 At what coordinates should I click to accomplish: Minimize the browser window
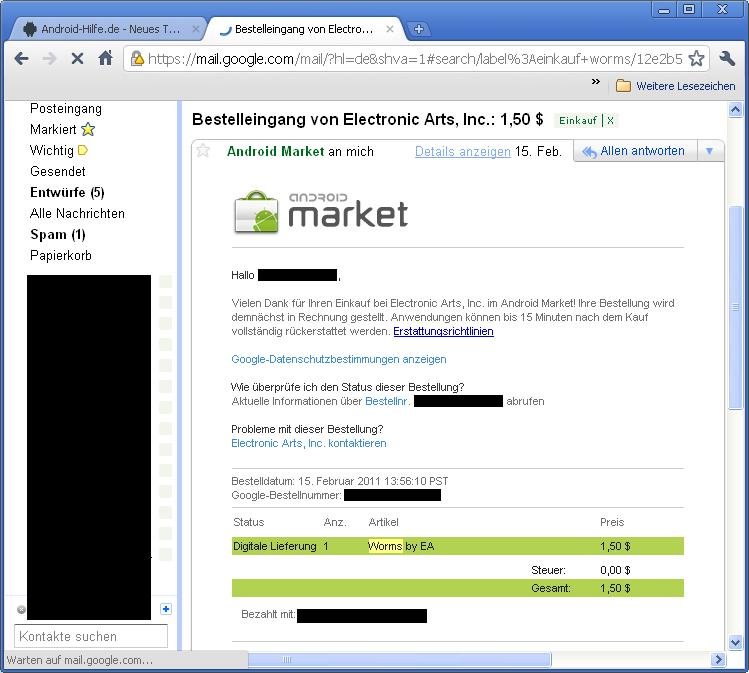pyautogui.click(x=663, y=10)
